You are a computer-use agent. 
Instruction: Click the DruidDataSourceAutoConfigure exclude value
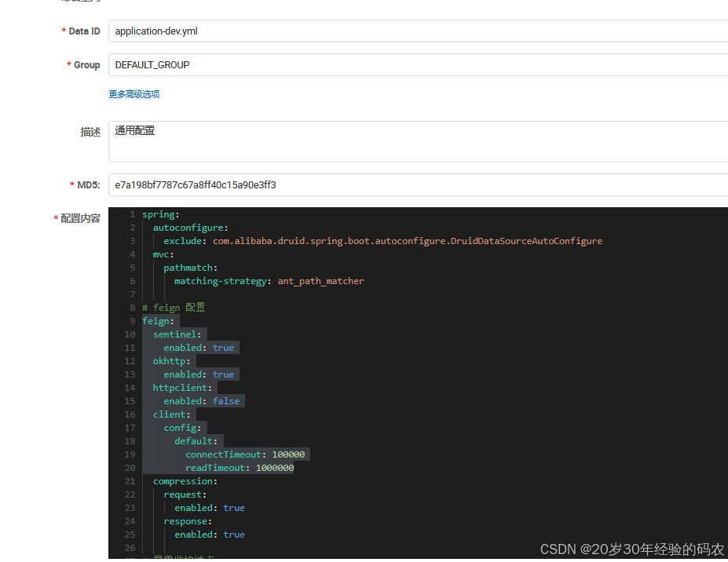tap(408, 241)
